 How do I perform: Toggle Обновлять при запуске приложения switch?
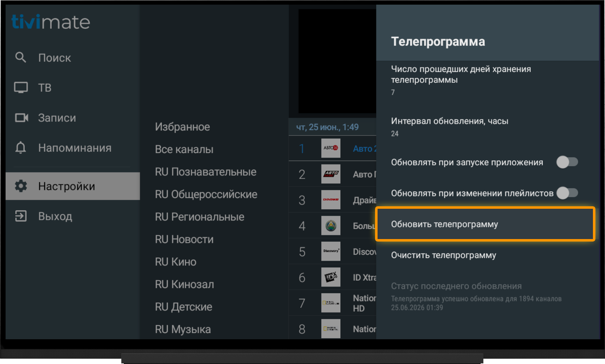coord(567,162)
